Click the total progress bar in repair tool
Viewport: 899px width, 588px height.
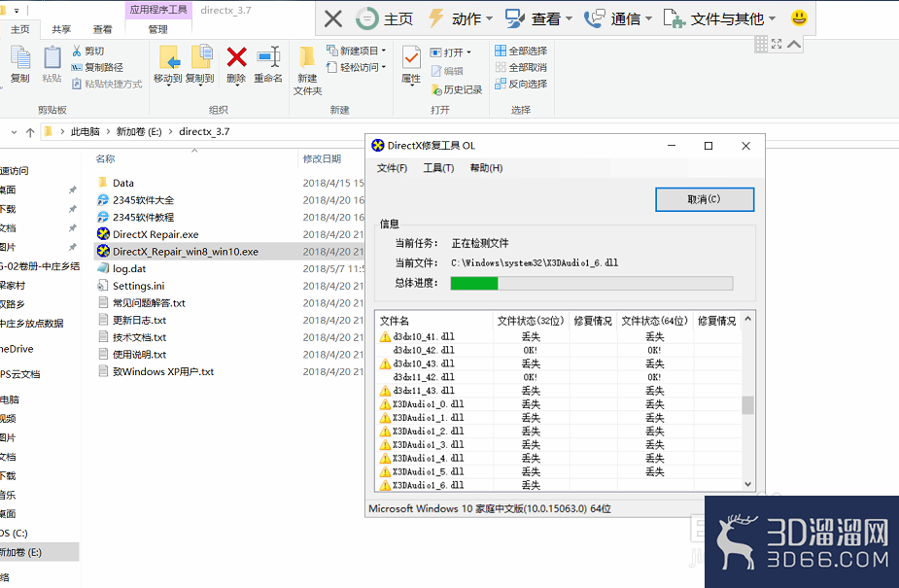tap(593, 283)
